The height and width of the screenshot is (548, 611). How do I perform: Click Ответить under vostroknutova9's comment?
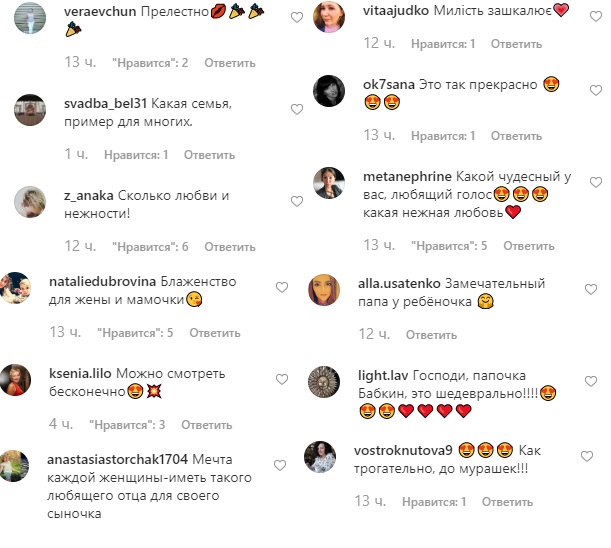[x=507, y=502]
